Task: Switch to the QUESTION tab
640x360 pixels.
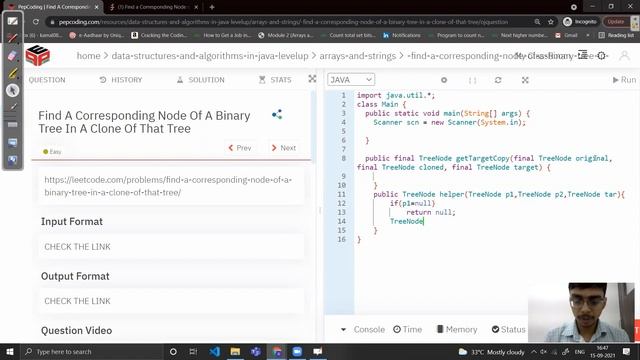Action: pyautogui.click(x=47, y=80)
